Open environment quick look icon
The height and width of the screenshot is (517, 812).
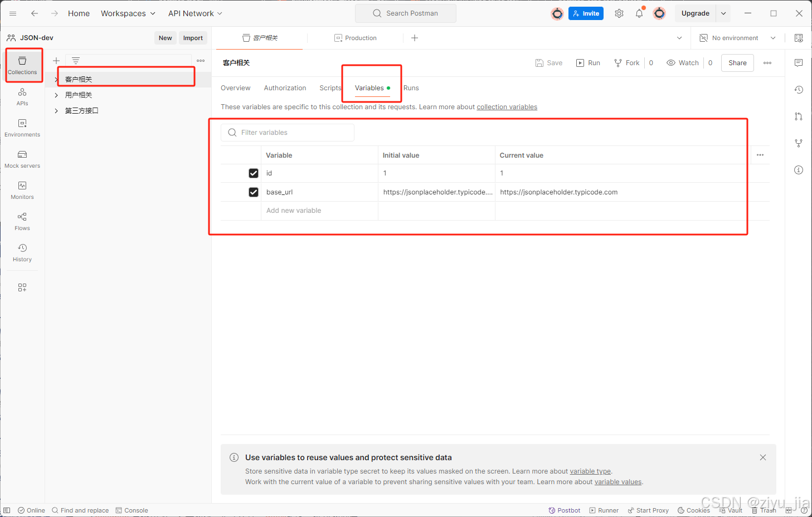(x=799, y=38)
